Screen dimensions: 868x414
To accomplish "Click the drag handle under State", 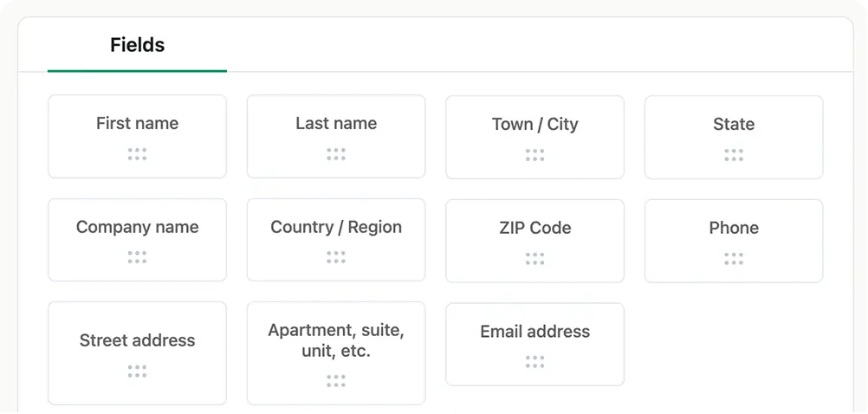I will click(734, 155).
